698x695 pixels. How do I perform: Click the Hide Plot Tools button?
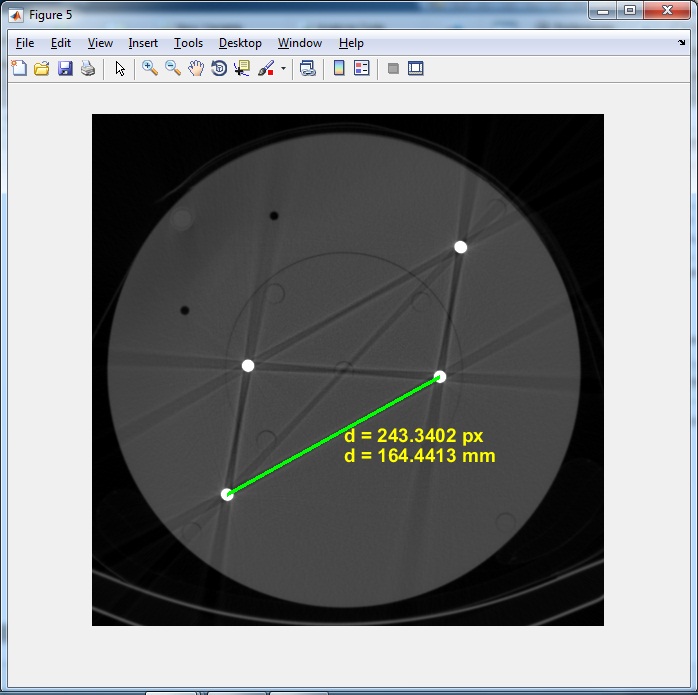[393, 69]
